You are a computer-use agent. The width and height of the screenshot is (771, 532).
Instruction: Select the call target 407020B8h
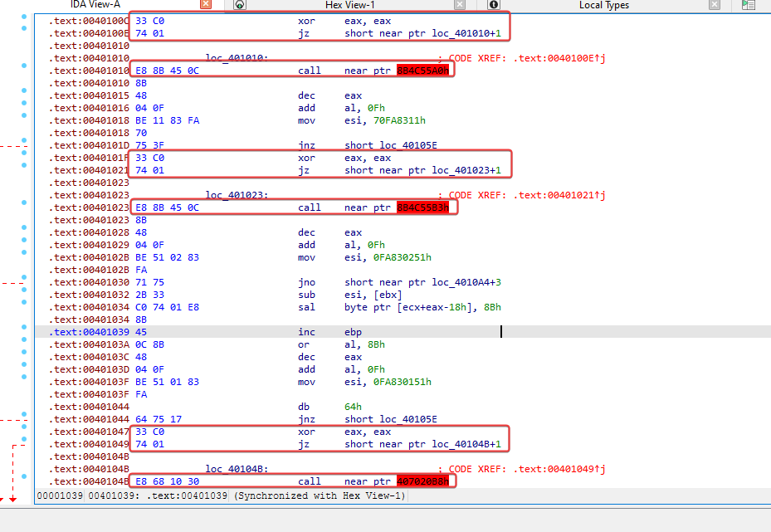423,481
